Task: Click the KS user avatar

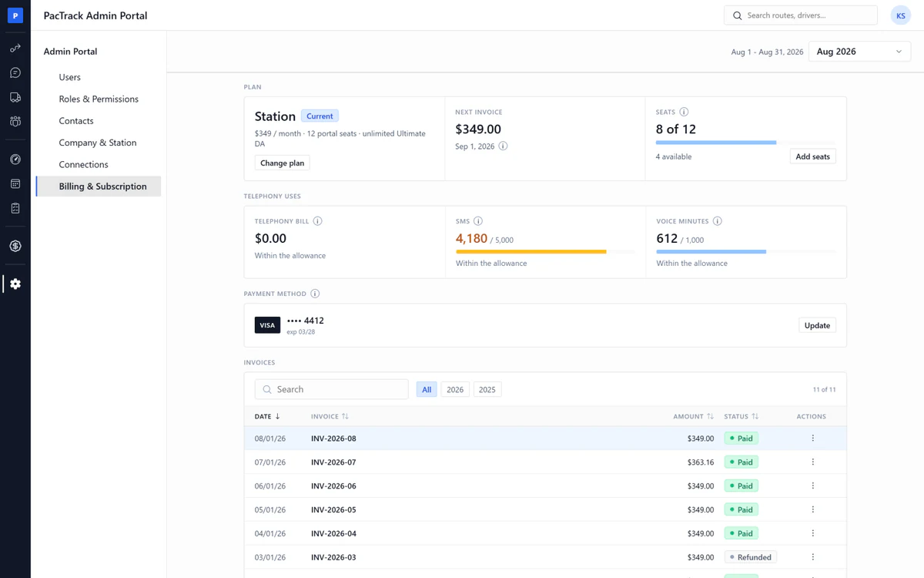Action: [901, 15]
